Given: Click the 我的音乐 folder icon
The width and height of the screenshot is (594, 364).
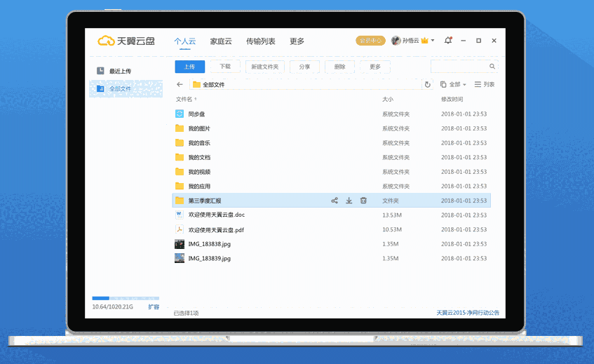Looking at the screenshot, I should pos(180,142).
